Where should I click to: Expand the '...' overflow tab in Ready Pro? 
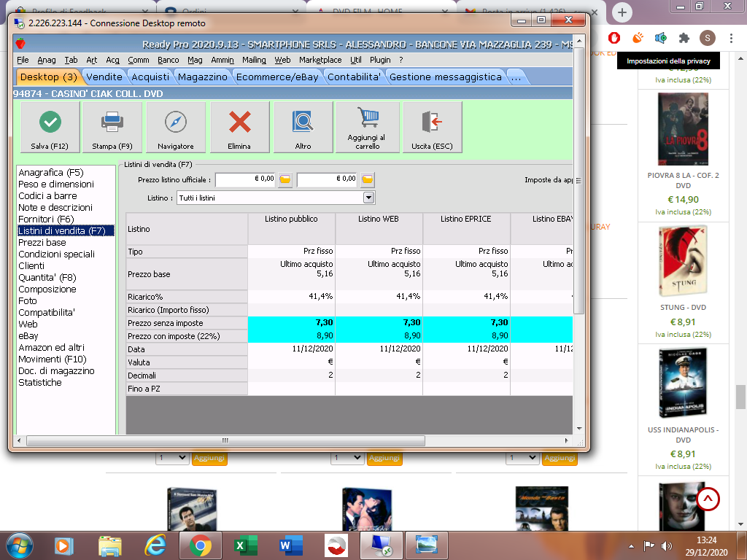(x=516, y=77)
